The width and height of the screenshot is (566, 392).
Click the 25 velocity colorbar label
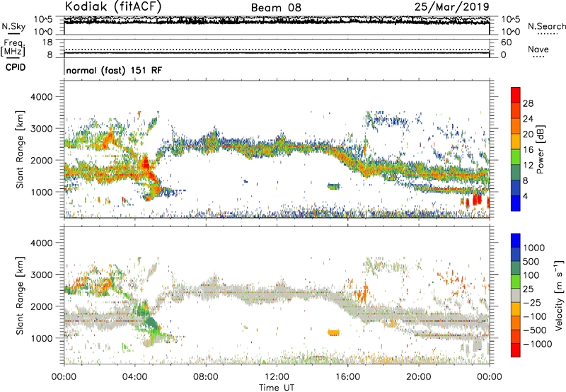coord(529,289)
